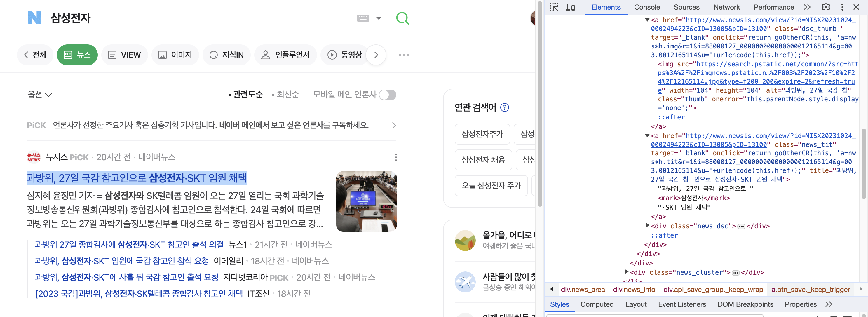Viewport: 868px width, 317px height.
Task: Expand the div.news_cluster node
Action: pos(626,272)
